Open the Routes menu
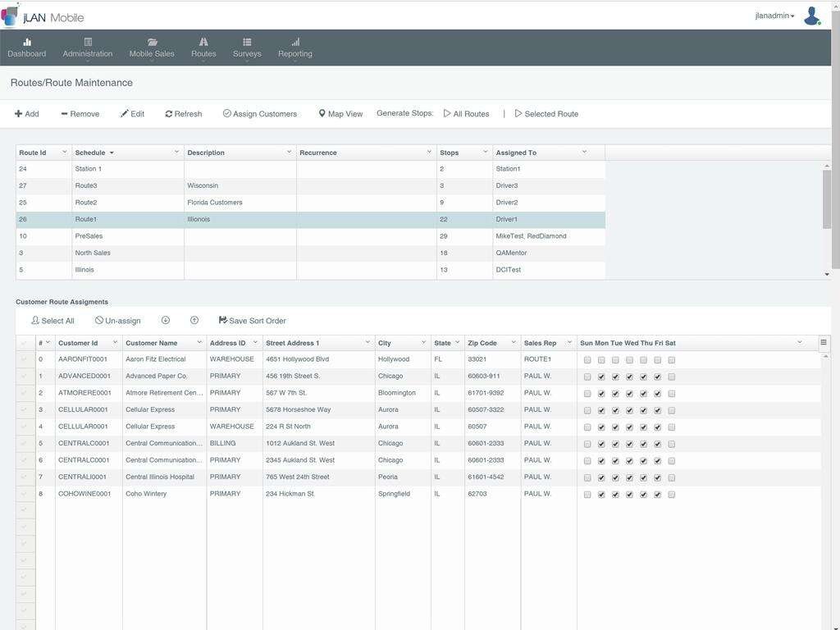Screen dimensions: 840x630 click(203, 48)
